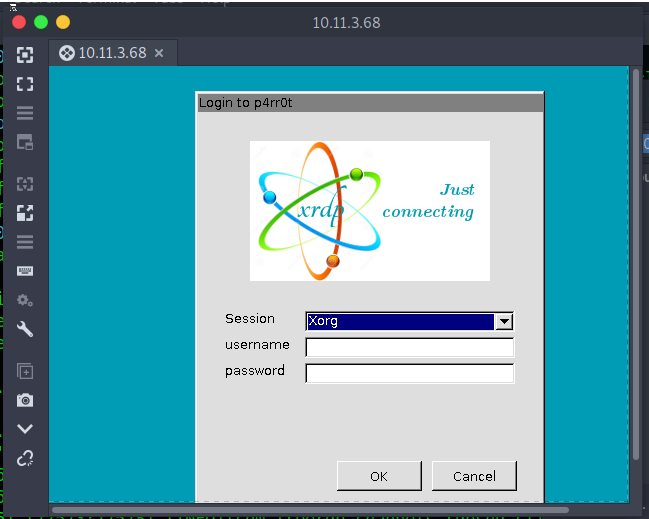Click the OK button in the login dialog

[x=379, y=476]
